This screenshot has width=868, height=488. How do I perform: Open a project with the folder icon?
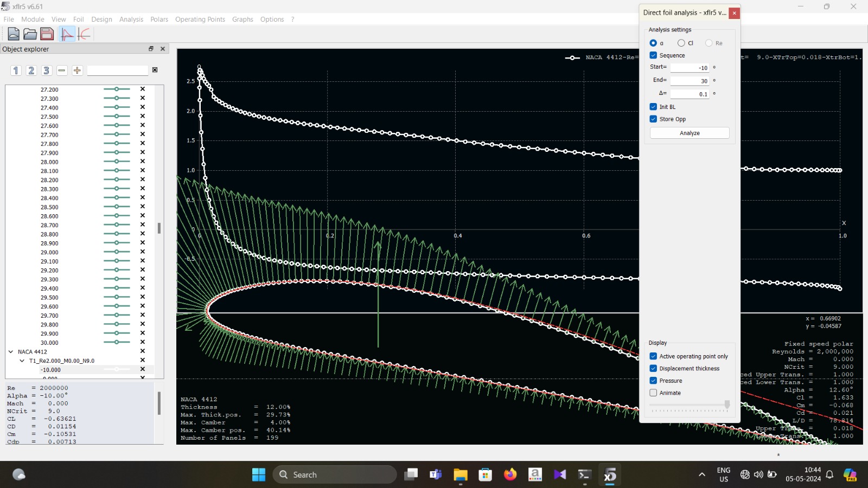tap(30, 34)
